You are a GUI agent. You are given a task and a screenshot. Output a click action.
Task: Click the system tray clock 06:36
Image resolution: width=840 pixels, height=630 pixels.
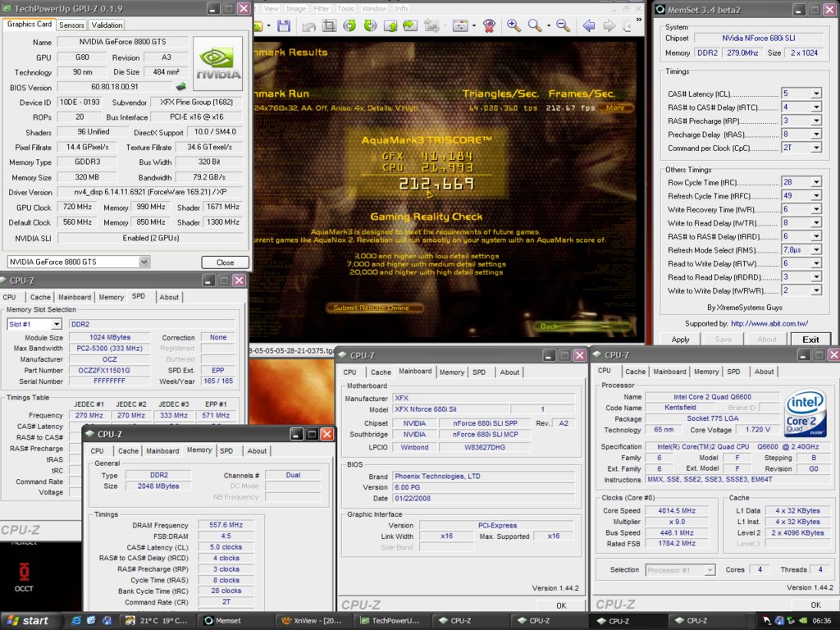tap(821, 621)
